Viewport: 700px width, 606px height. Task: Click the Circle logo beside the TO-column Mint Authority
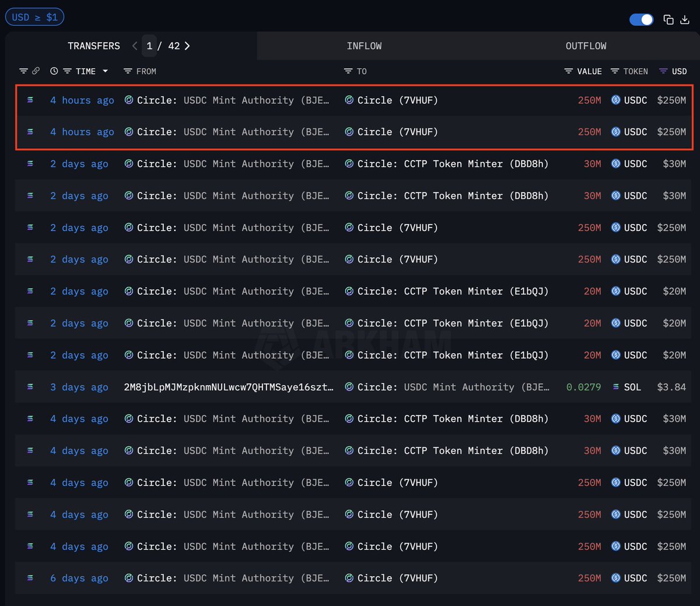pos(349,387)
